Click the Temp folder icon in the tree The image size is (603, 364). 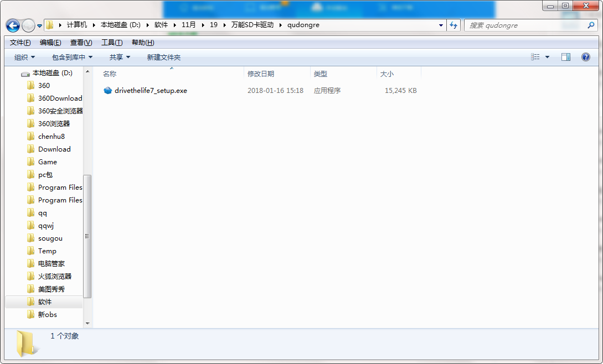31,251
